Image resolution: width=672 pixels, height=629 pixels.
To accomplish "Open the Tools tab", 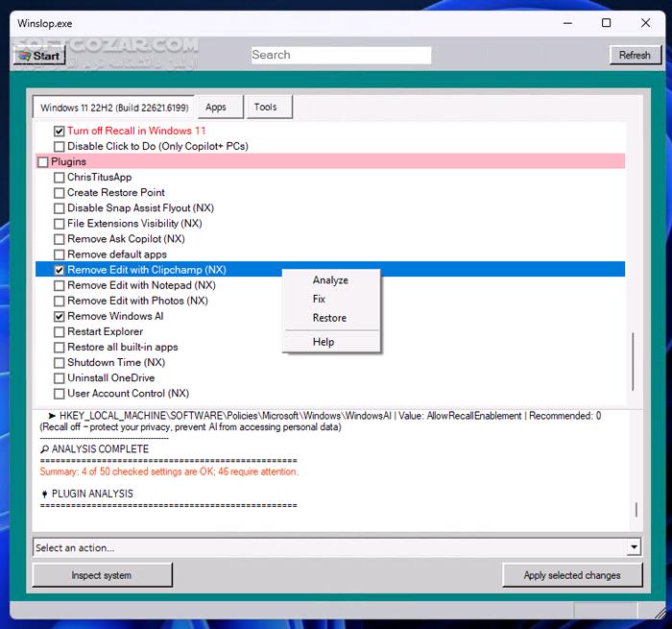I will [x=266, y=108].
